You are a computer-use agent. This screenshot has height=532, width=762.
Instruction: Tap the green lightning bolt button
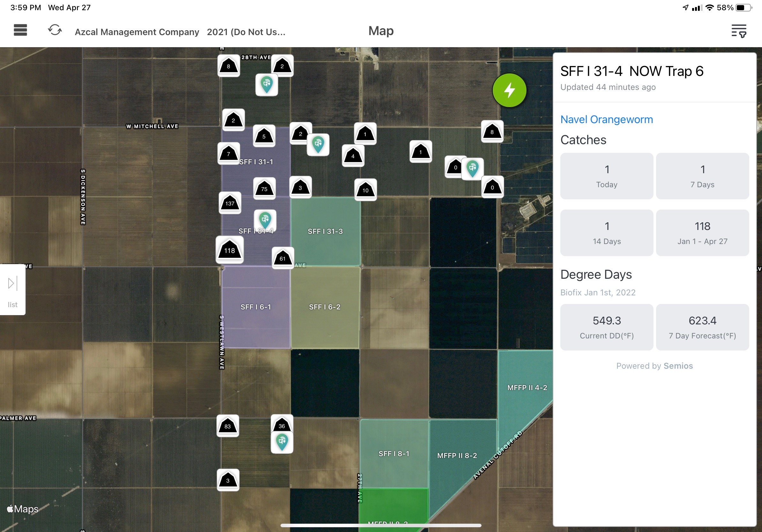[x=509, y=90]
